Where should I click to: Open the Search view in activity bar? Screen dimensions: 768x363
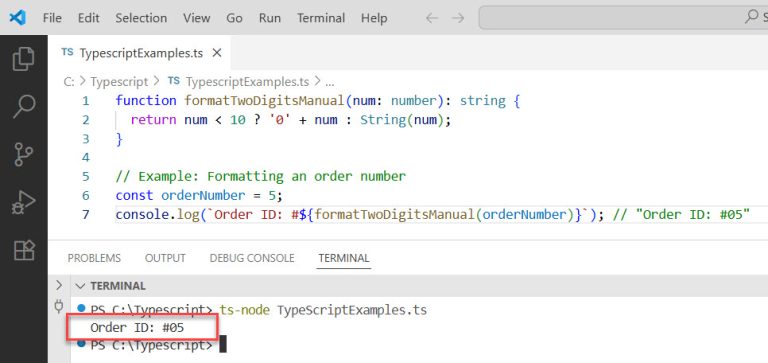click(x=24, y=106)
